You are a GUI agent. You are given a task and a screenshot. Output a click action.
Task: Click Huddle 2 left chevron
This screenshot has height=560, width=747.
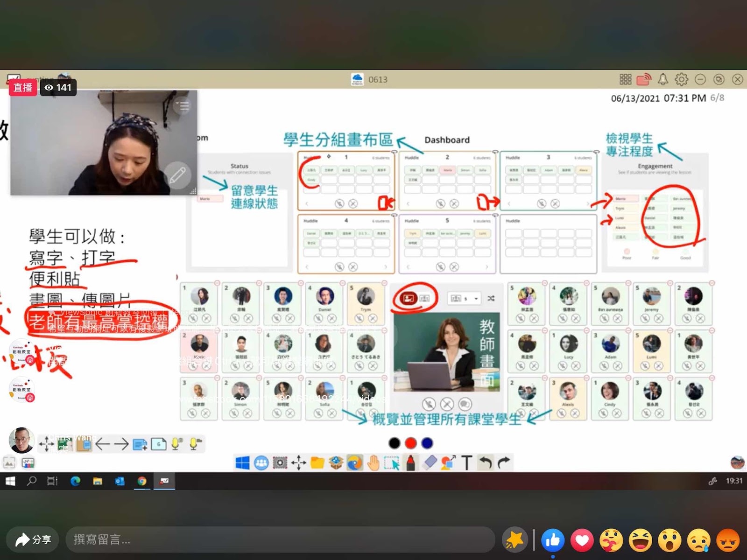click(408, 204)
